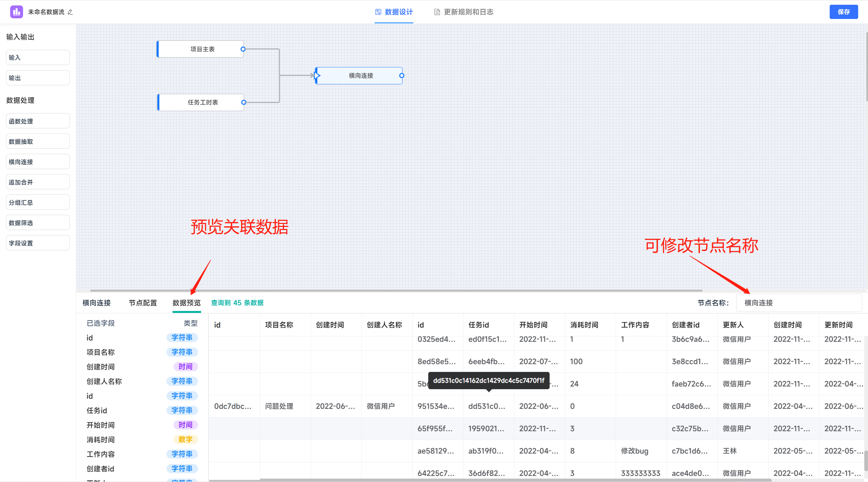This screenshot has width=868, height=482.
Task: Click the blue output port on 横向连接 node
Action: 402,76
